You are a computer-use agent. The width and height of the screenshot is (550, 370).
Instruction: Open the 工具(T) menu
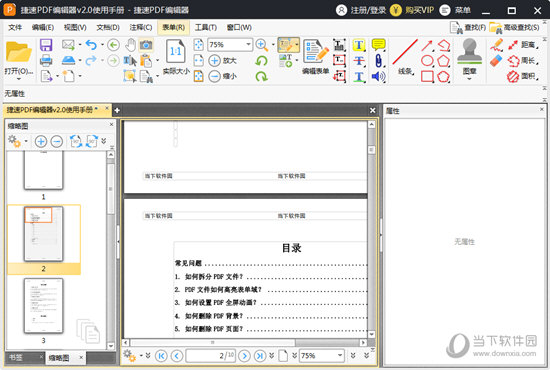(206, 27)
